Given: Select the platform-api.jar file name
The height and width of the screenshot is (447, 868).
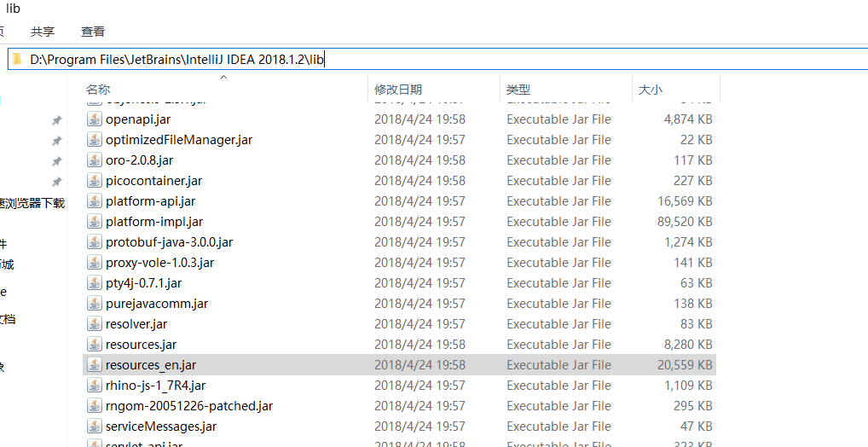Looking at the screenshot, I should coord(150,201).
